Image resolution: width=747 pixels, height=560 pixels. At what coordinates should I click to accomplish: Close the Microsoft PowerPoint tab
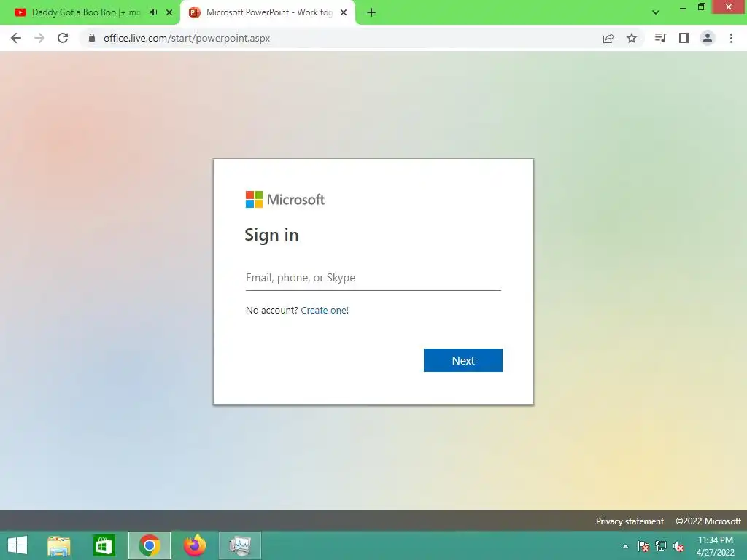344,12
